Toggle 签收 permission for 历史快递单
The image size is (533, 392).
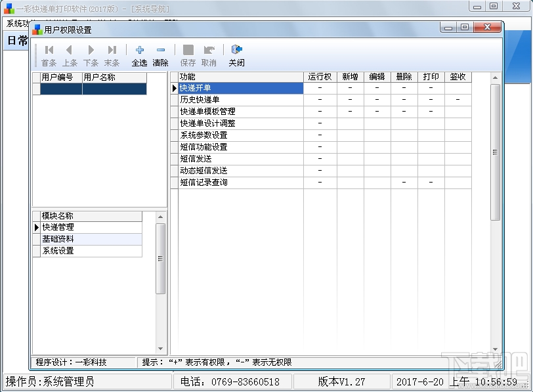tap(458, 100)
